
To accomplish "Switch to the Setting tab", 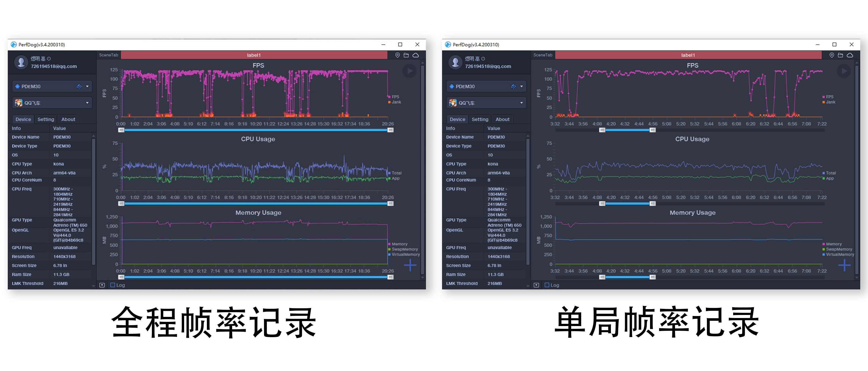I will 46,119.
